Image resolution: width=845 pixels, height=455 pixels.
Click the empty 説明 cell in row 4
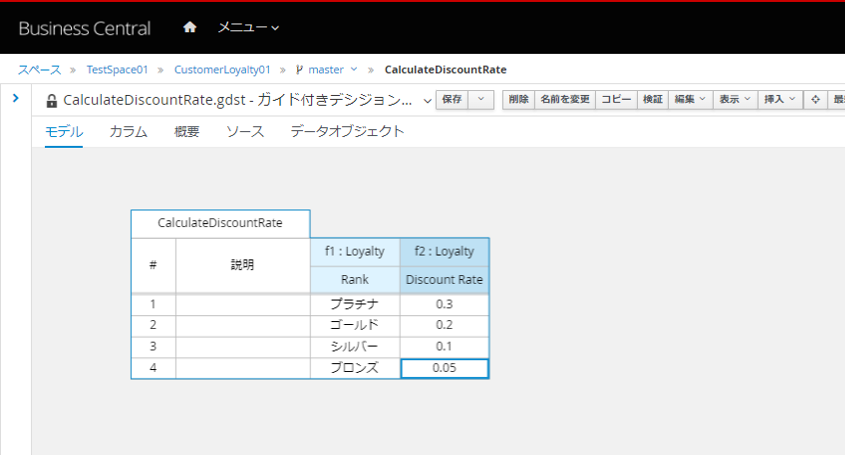[243, 368]
